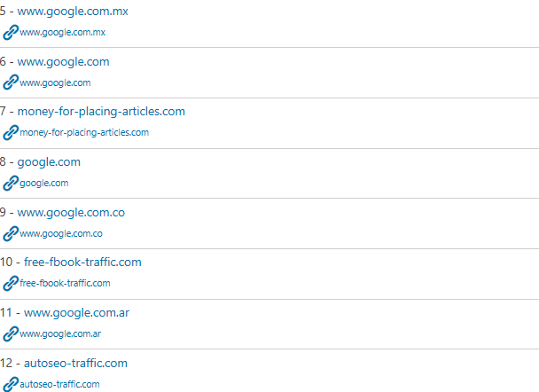The image size is (539, 392).
Task: Click the chain-link icon beside www.google.com
Action: (x=11, y=82)
